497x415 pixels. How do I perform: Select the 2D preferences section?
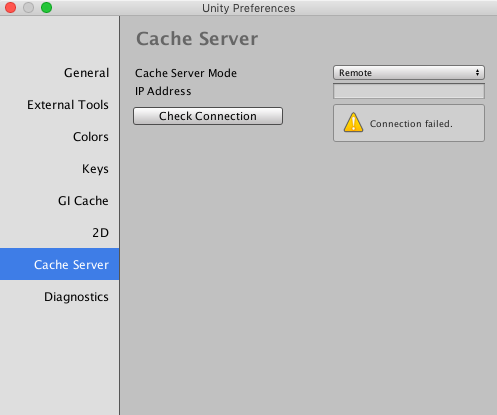tap(100, 233)
